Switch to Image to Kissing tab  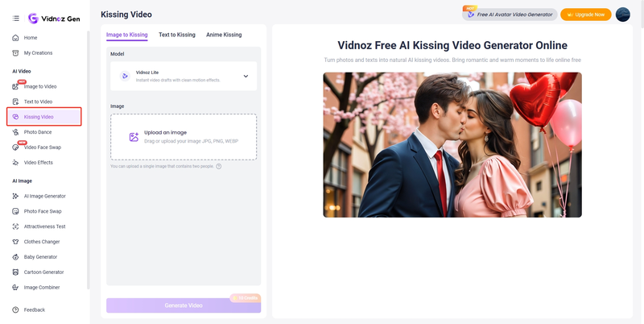[x=127, y=35]
